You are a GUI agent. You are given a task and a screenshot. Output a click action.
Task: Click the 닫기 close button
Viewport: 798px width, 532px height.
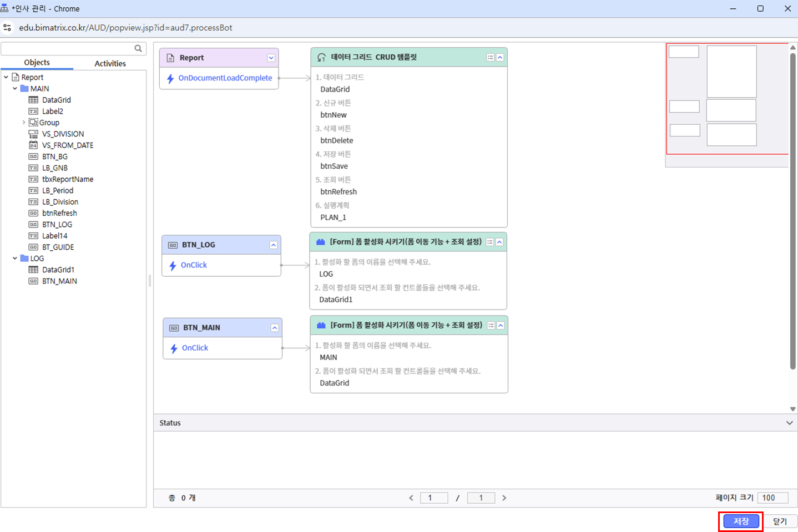pos(780,521)
